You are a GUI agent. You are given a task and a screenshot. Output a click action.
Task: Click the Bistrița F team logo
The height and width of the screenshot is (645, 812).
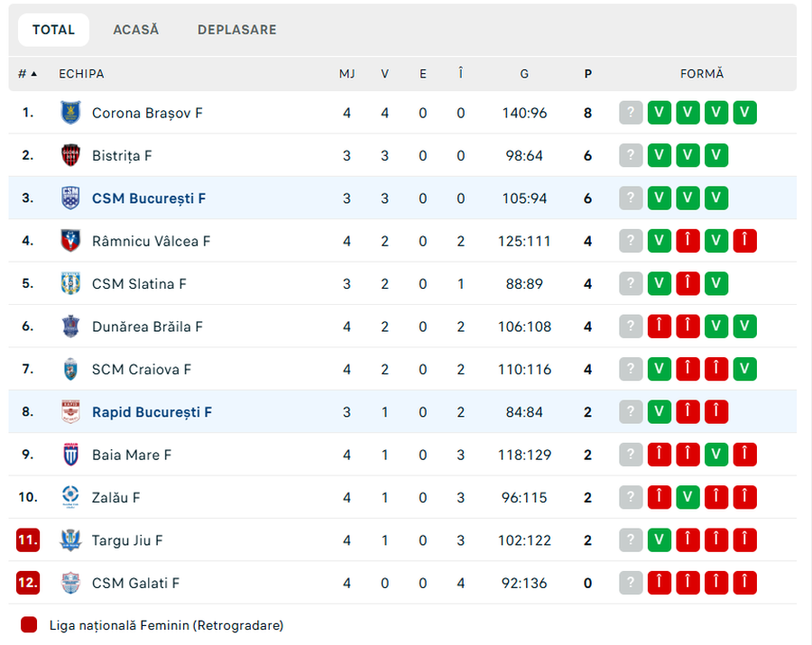[70, 155]
